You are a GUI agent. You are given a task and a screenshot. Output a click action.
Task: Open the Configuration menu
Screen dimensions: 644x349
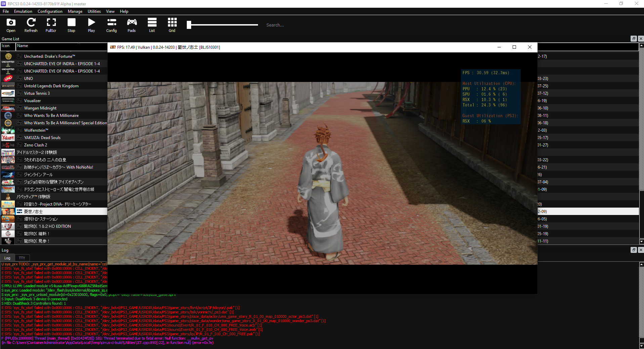pos(50,11)
